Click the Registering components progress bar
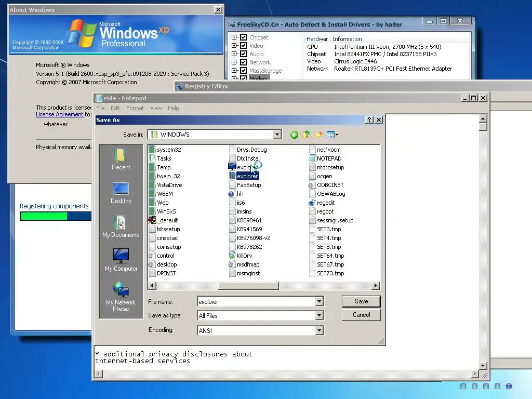The height and width of the screenshot is (399, 532). pyautogui.click(x=56, y=216)
